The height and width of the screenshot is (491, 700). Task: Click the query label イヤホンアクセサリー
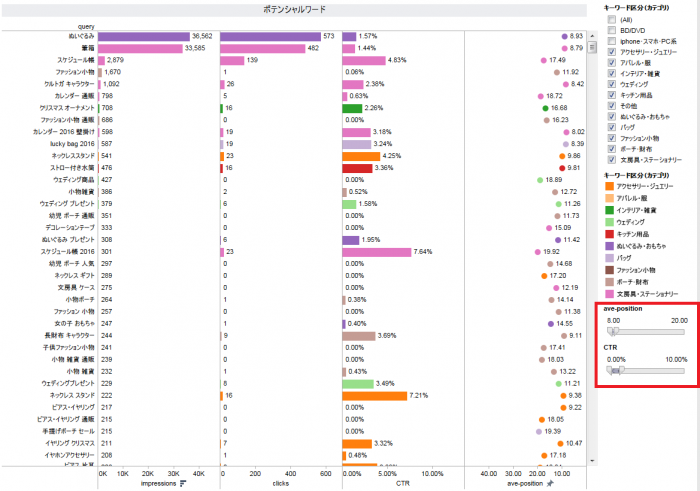coord(70,455)
